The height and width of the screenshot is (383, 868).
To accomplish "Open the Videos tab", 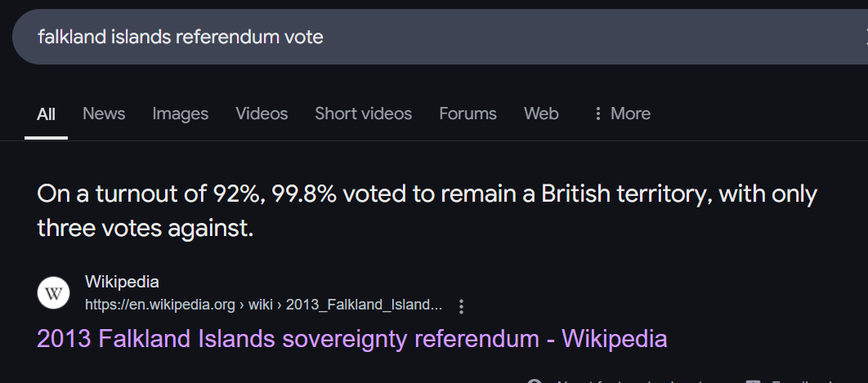I will (x=262, y=114).
